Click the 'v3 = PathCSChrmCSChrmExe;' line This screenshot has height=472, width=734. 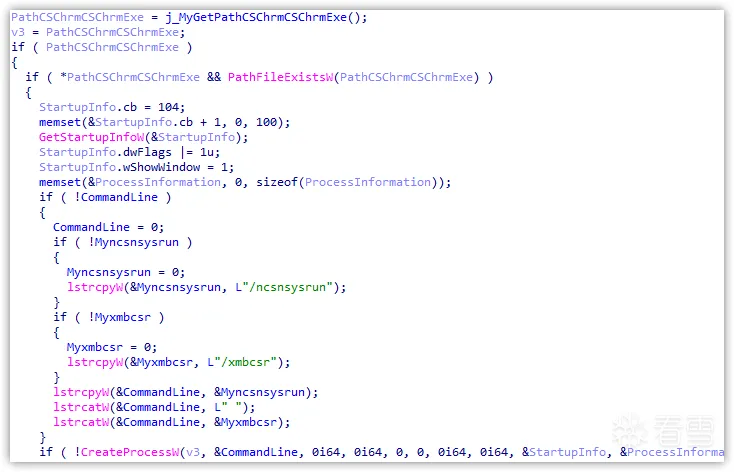(x=98, y=32)
